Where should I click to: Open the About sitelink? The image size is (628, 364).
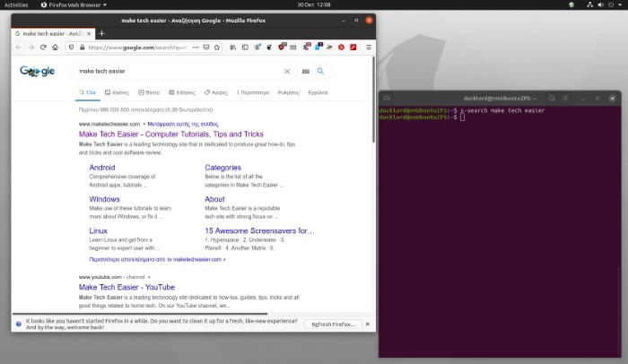tap(214, 199)
